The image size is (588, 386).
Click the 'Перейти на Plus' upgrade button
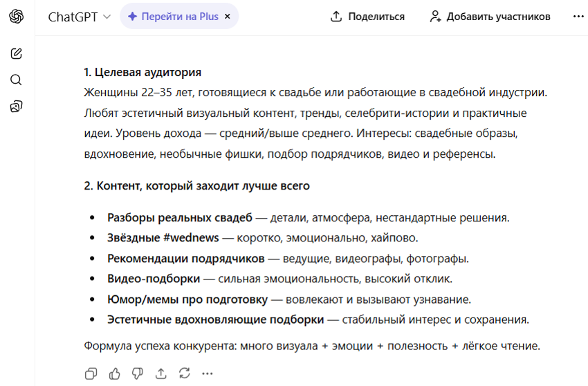174,17
